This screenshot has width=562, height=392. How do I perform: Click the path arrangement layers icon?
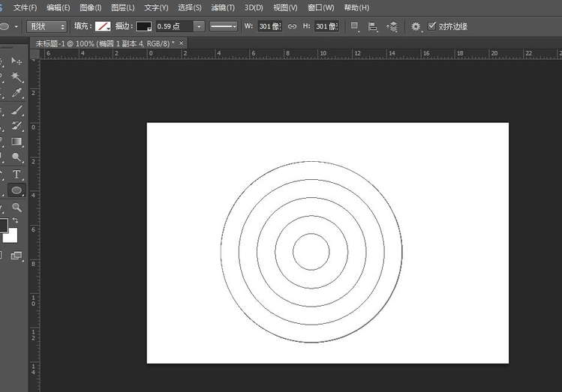[392, 26]
